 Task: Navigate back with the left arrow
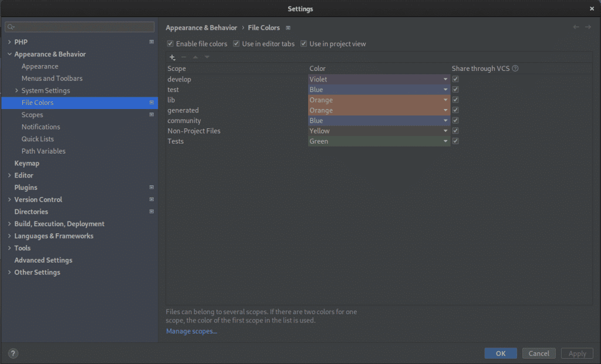tap(576, 27)
